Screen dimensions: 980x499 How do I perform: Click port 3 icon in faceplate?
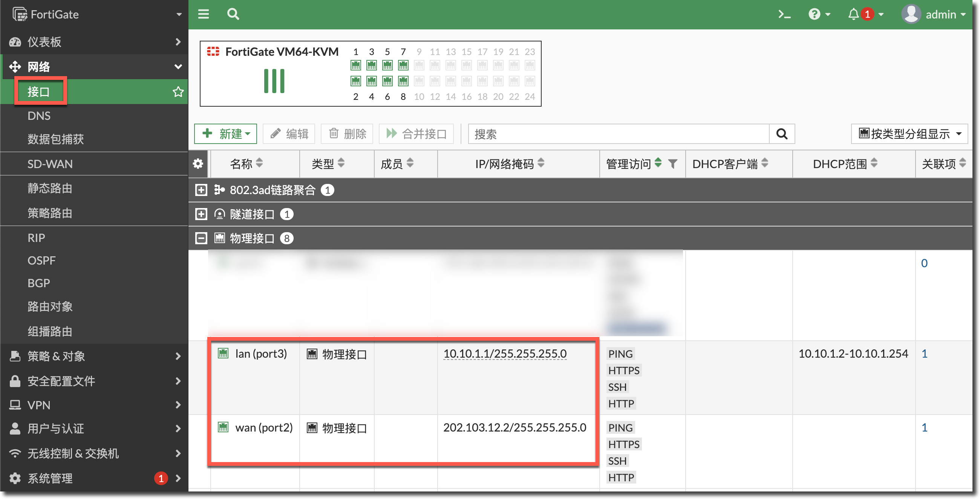coord(372,66)
